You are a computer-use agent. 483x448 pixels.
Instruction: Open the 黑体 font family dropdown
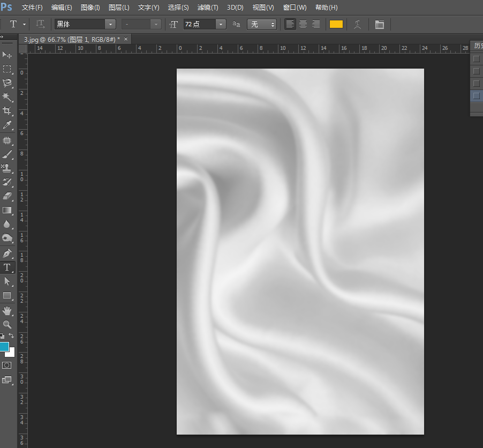[110, 24]
